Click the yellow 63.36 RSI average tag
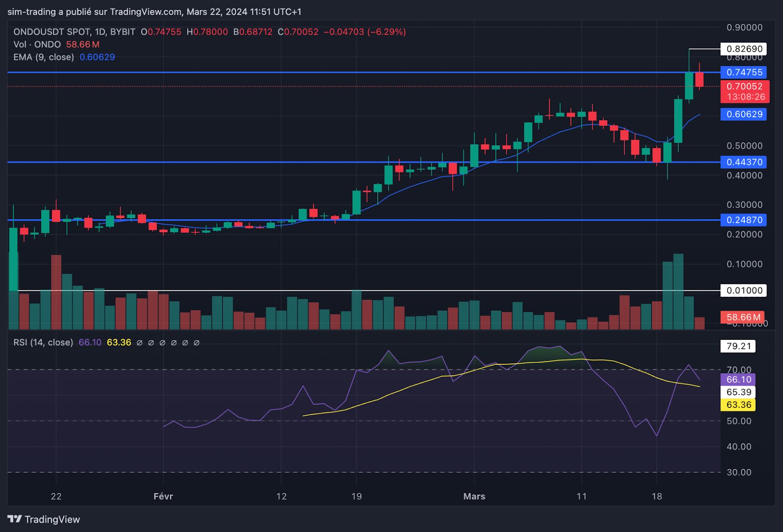This screenshot has height=532, width=783. tap(738, 405)
